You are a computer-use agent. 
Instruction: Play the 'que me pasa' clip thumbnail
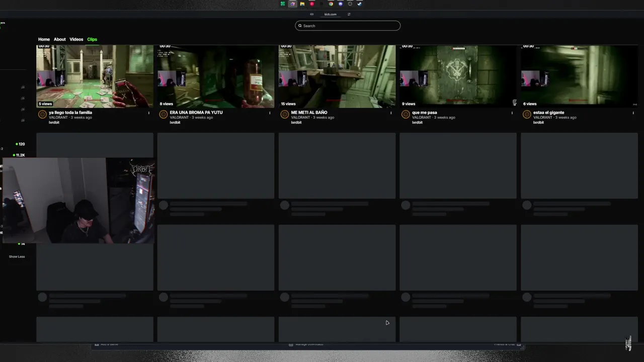click(458, 76)
